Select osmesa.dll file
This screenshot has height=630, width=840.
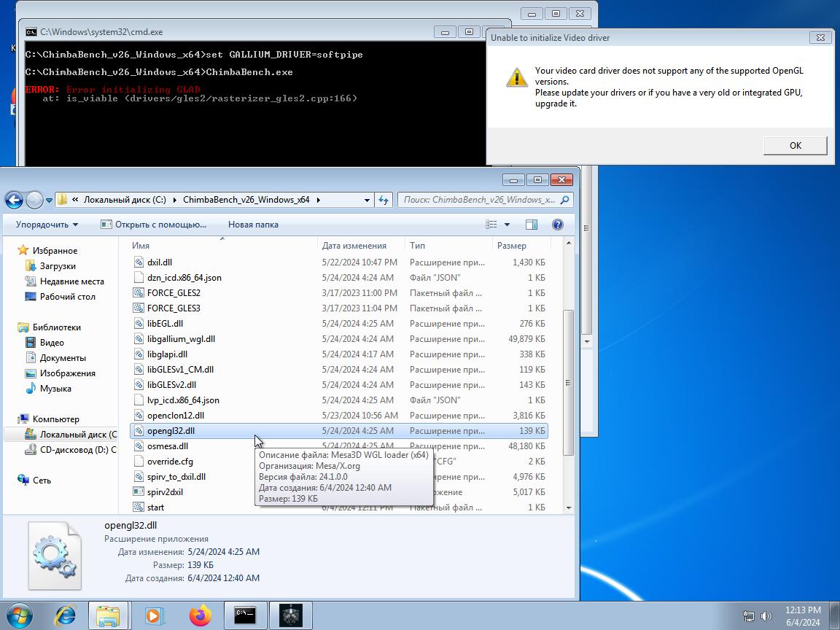(338, 446)
